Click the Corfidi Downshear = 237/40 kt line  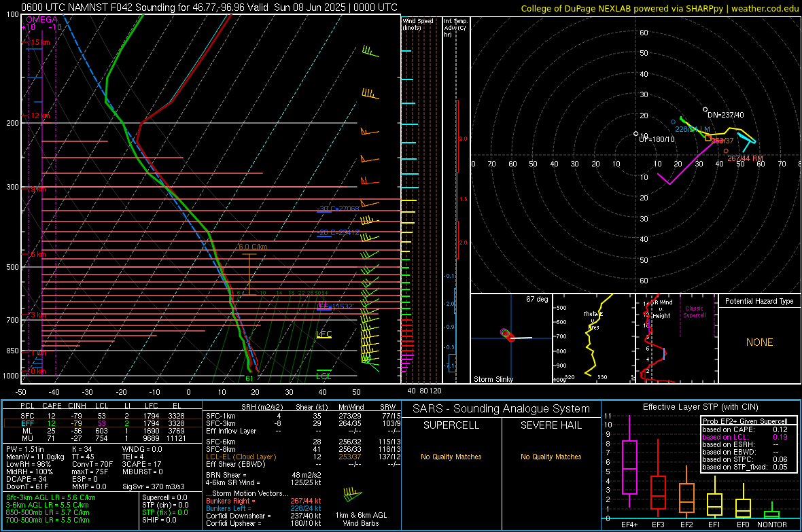(x=264, y=516)
